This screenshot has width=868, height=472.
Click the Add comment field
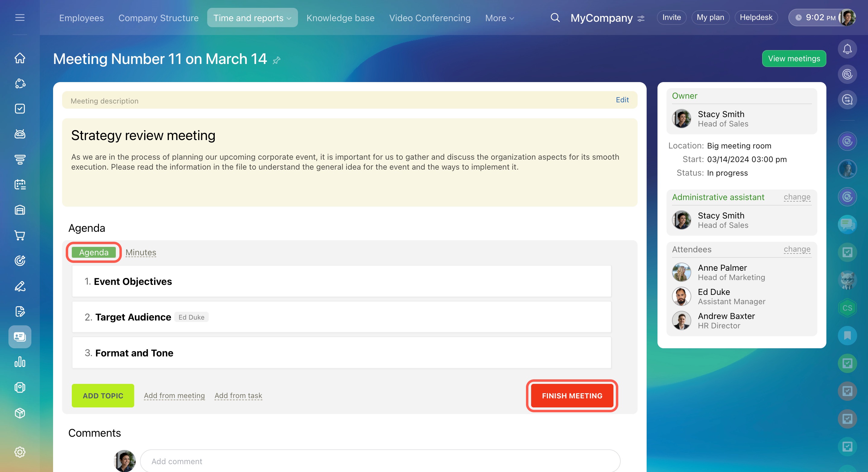click(379, 461)
